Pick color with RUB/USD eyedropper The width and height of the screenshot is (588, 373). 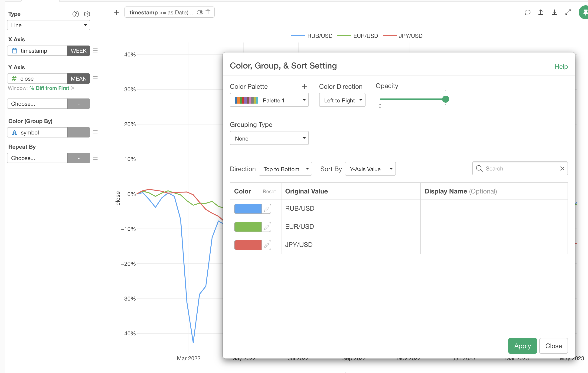pyautogui.click(x=266, y=209)
